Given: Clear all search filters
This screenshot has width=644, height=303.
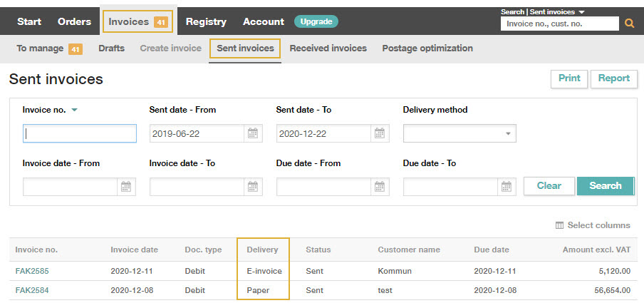Looking at the screenshot, I should click(x=549, y=186).
